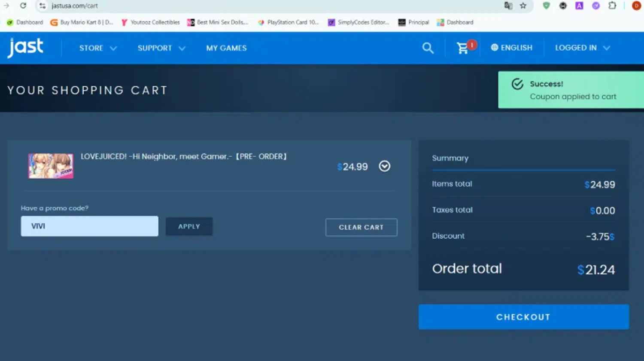644x361 pixels.
Task: Open Principal bookmark
Action: (414, 22)
